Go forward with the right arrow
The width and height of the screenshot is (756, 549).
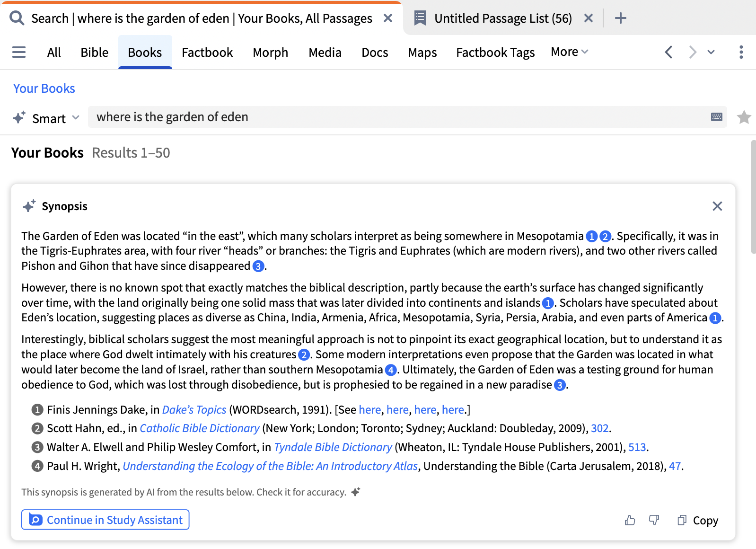[693, 52]
